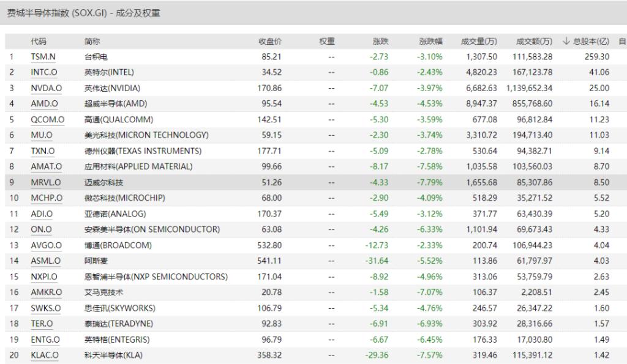Click the 简称 column header
Screen dimensions: 627x364
pos(92,41)
